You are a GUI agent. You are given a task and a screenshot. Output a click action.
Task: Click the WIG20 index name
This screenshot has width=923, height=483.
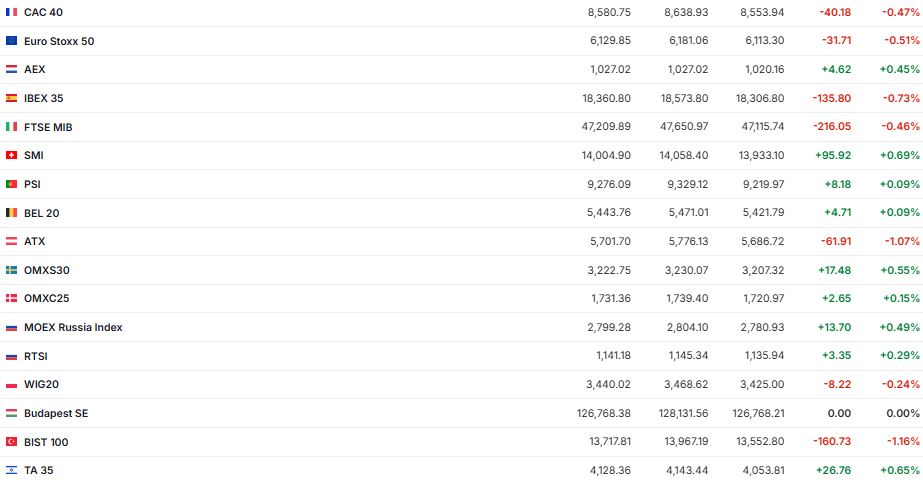(x=41, y=384)
